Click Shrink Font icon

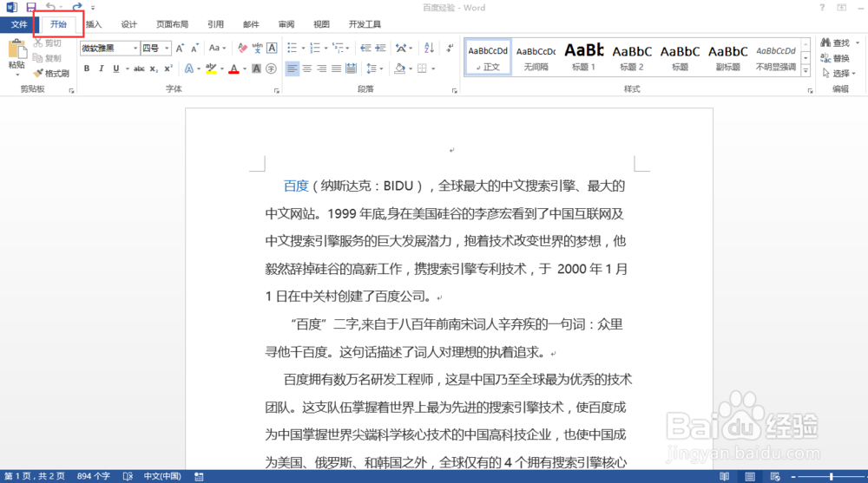(194, 49)
